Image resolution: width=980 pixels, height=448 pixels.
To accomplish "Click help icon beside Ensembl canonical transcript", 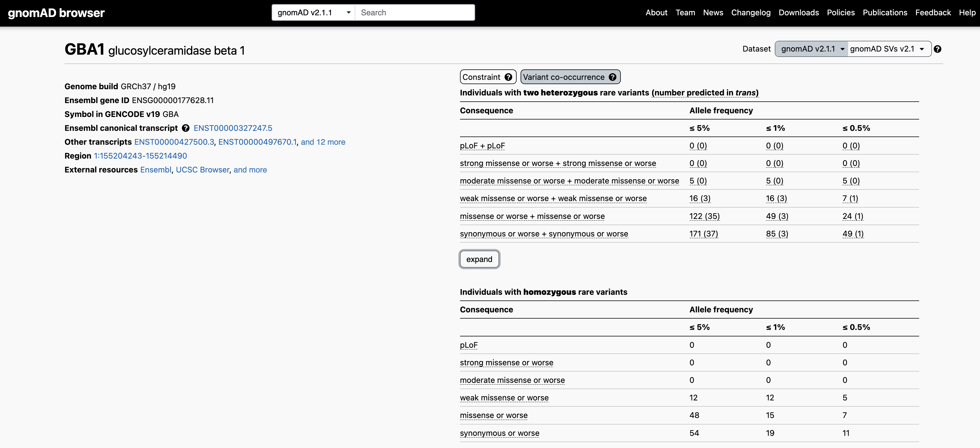I will coord(186,128).
